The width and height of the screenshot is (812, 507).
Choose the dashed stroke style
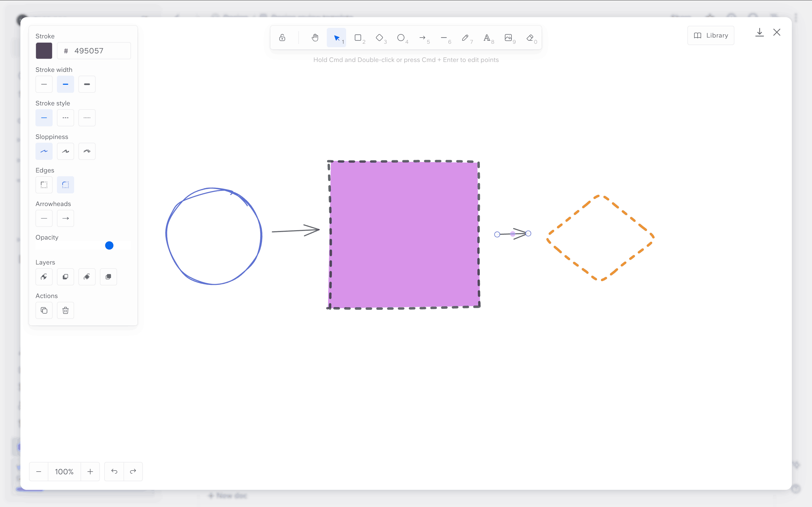[66, 118]
